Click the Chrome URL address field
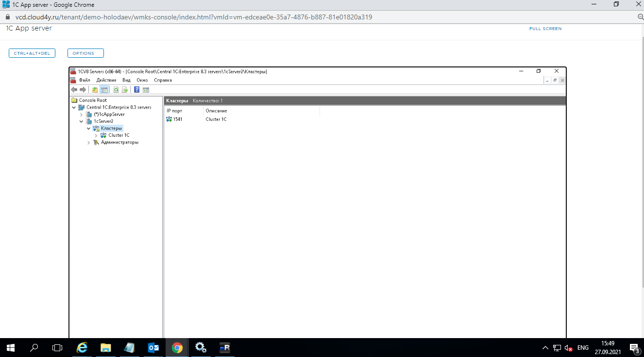 (x=194, y=17)
